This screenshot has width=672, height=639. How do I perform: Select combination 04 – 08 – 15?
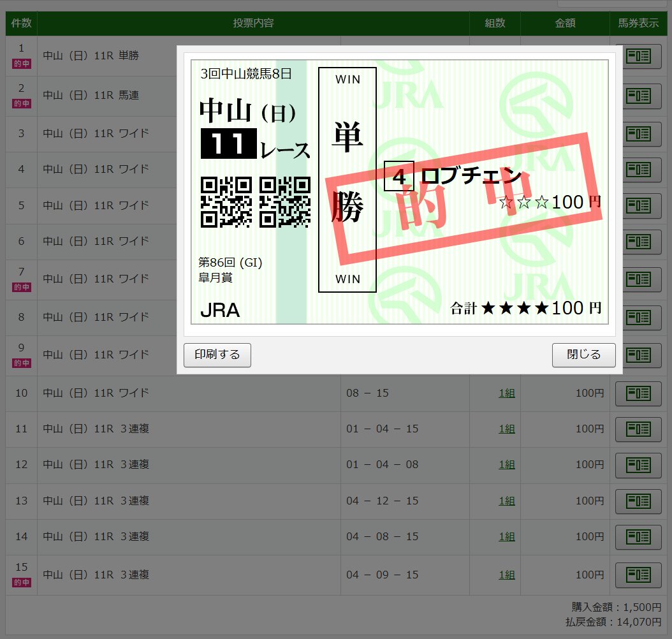tap(383, 536)
